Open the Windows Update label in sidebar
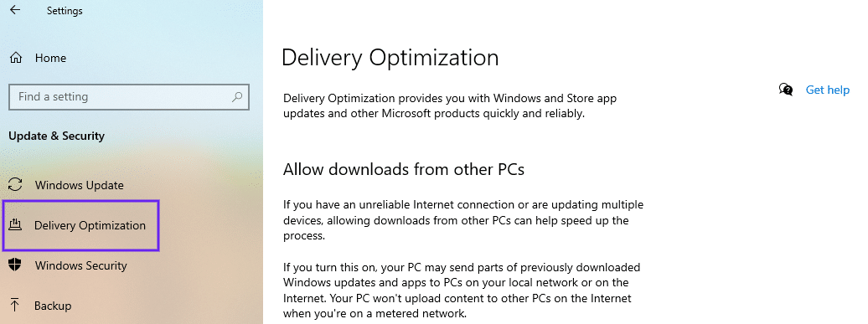The height and width of the screenshot is (324, 868). [x=79, y=185]
